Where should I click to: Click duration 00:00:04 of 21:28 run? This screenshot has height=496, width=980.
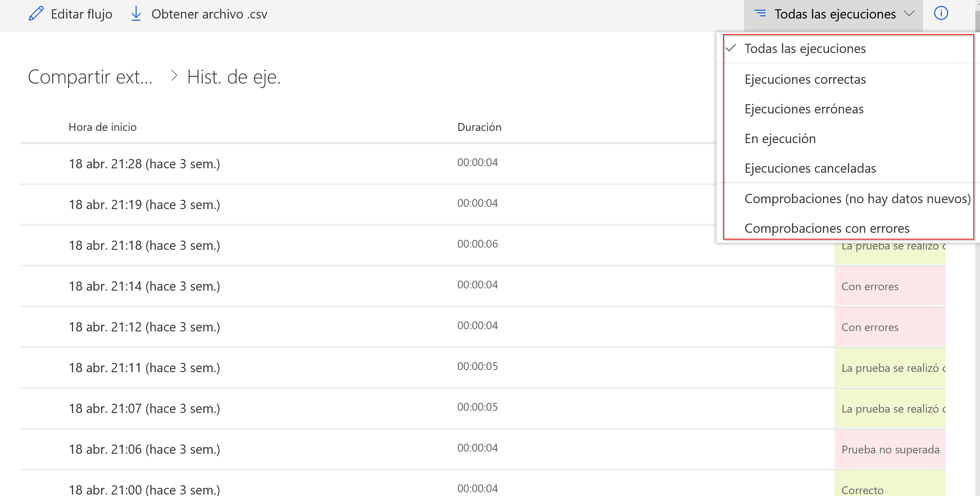[x=477, y=162]
